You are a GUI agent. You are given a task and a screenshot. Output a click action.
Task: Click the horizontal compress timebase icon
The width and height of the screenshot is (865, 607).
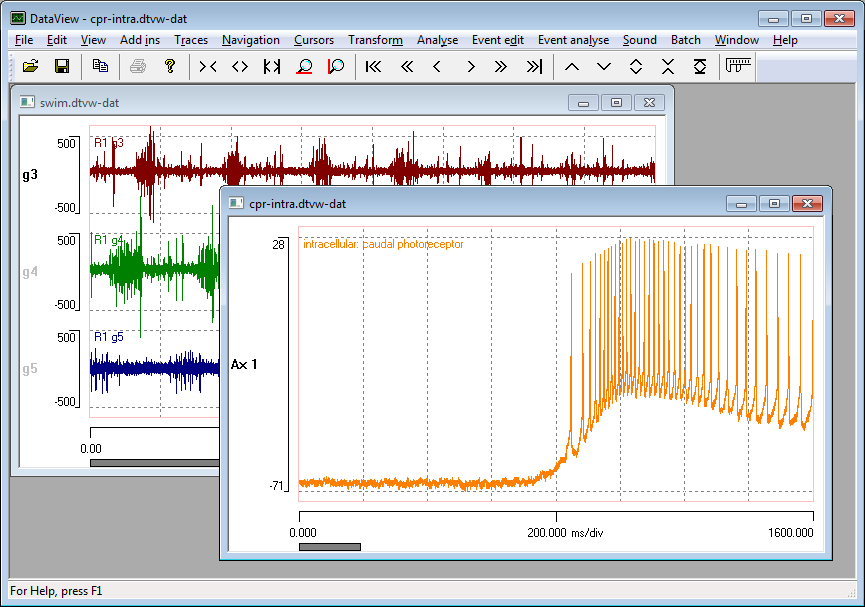[x=207, y=66]
